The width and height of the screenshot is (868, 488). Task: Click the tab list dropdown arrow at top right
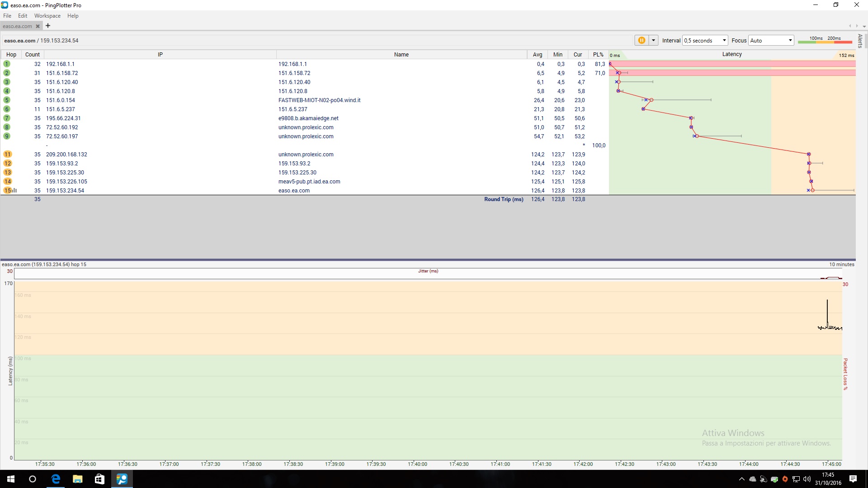[864, 26]
